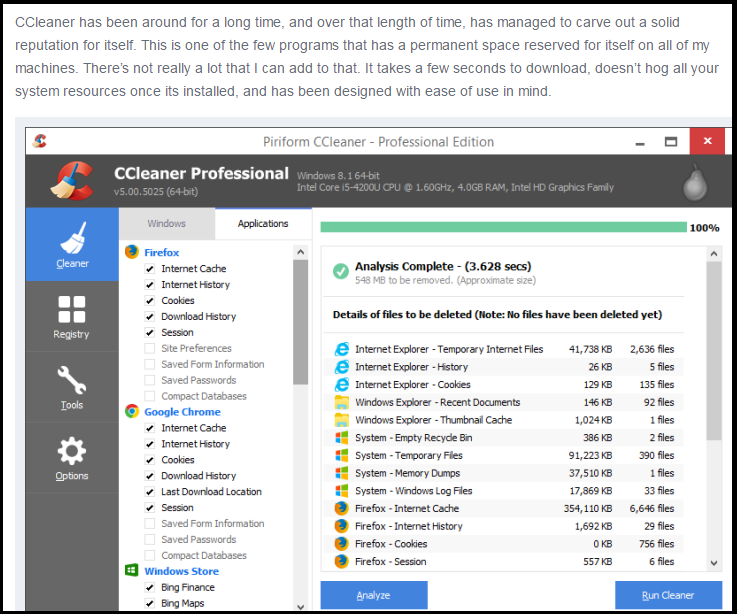The width and height of the screenshot is (737, 614).
Task: Enable Firefox Site Preferences checkbox
Action: [150, 348]
